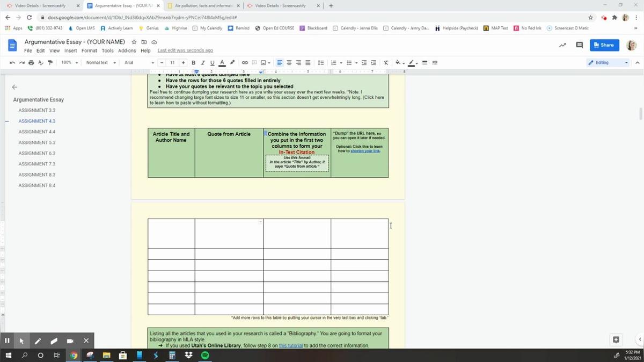Click the text color button
This screenshot has height=362, width=644.
[222, 63]
